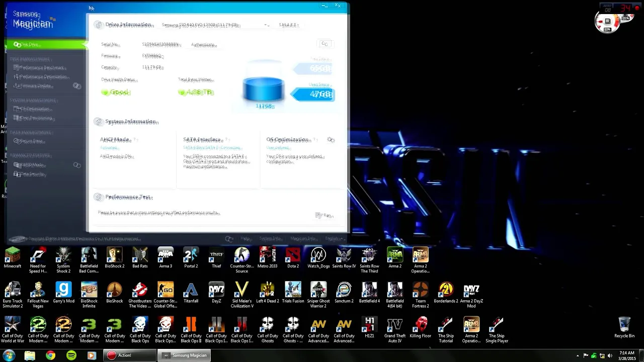Open Disk Drive section in Magician sidebar

point(46,45)
